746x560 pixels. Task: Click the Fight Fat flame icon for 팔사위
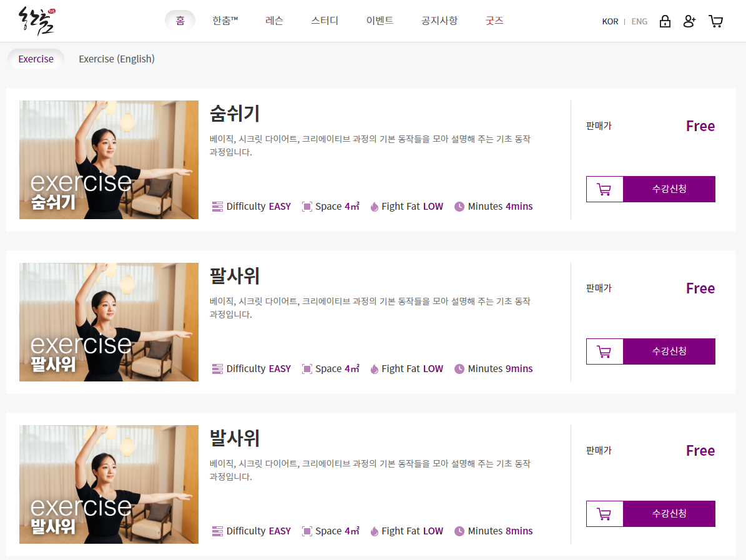[x=375, y=369]
